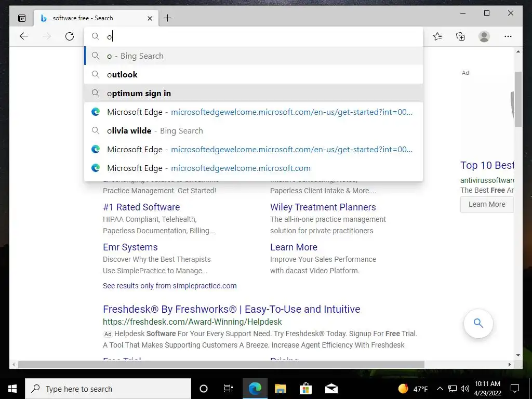Open the Favorites star icon

click(x=437, y=36)
